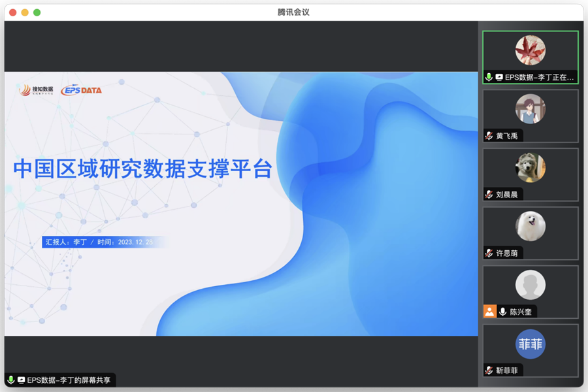
Task: Click the slide title 中国区域研究数据支撑平台
Action: pyautogui.click(x=142, y=169)
